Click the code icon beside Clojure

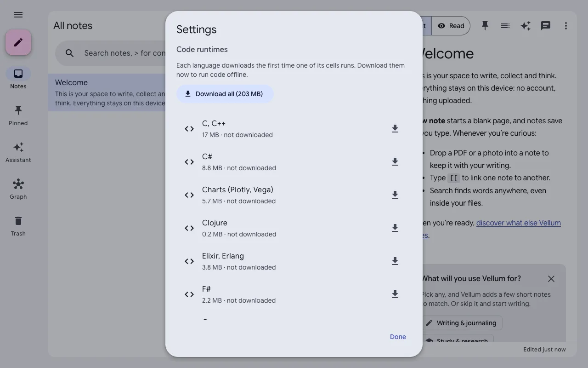click(189, 228)
